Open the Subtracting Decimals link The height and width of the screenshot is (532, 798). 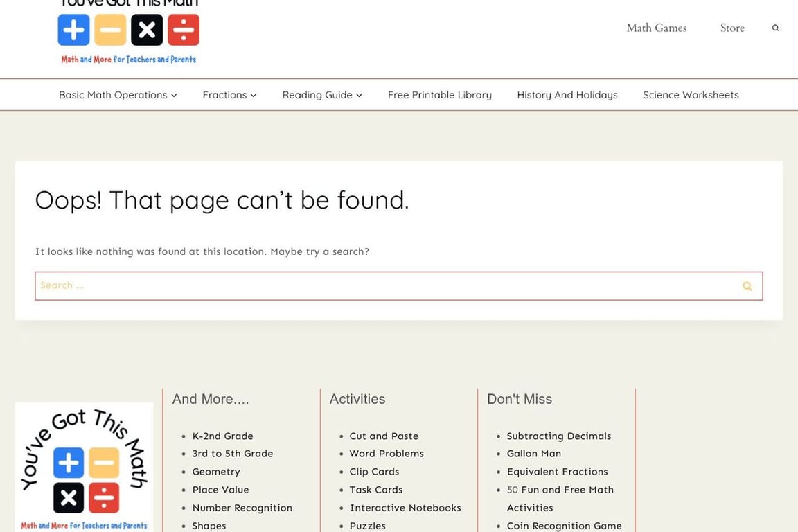(558, 436)
